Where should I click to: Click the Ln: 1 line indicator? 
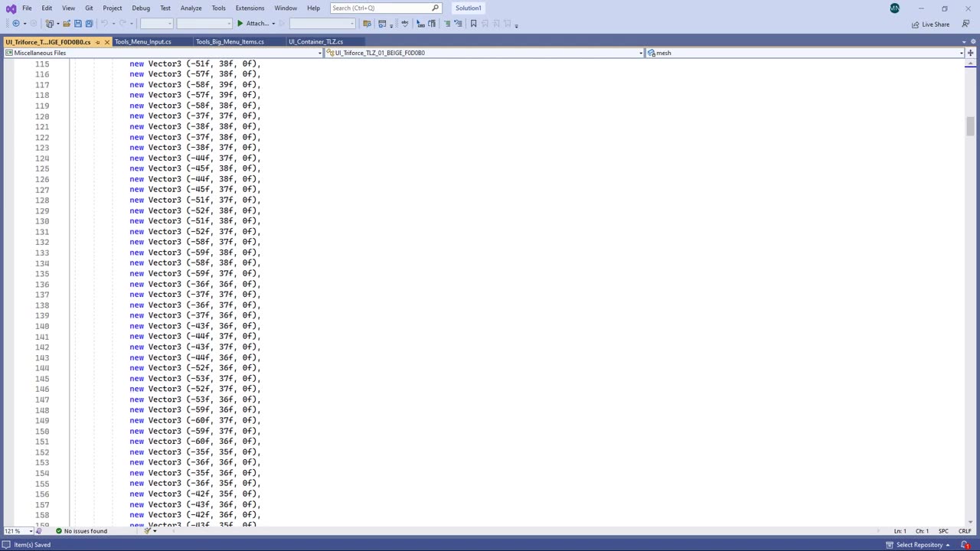click(900, 531)
